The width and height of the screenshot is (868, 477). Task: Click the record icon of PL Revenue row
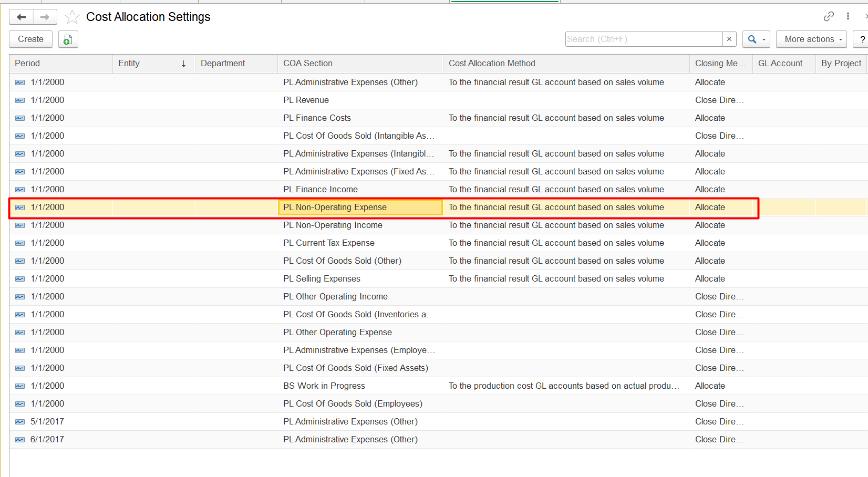pos(20,100)
